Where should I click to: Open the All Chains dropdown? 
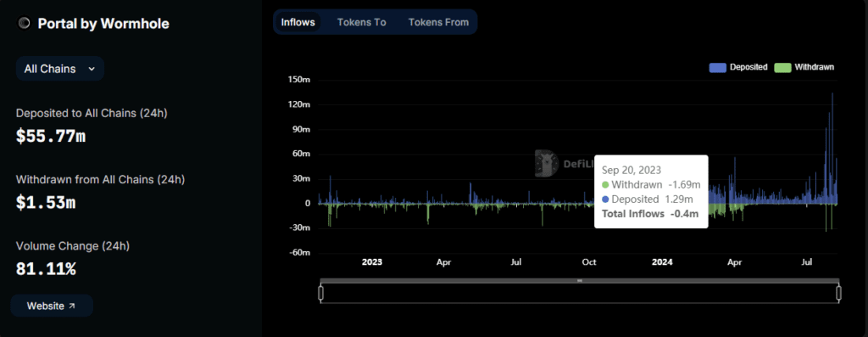click(60, 69)
